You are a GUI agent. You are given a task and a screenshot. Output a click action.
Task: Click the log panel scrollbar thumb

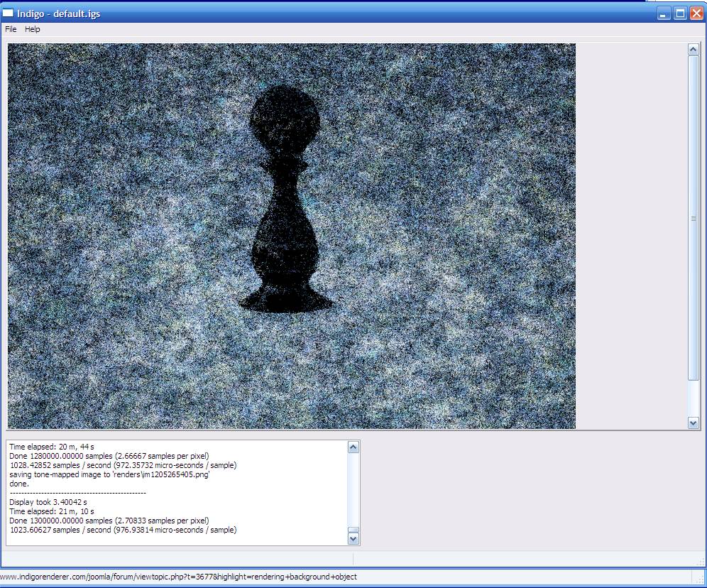tap(353, 530)
